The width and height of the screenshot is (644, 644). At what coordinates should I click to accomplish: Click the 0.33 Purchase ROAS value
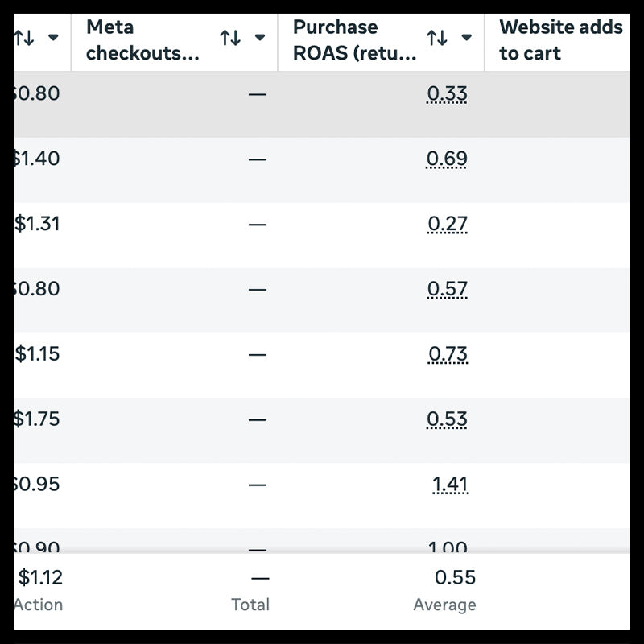[x=447, y=94]
